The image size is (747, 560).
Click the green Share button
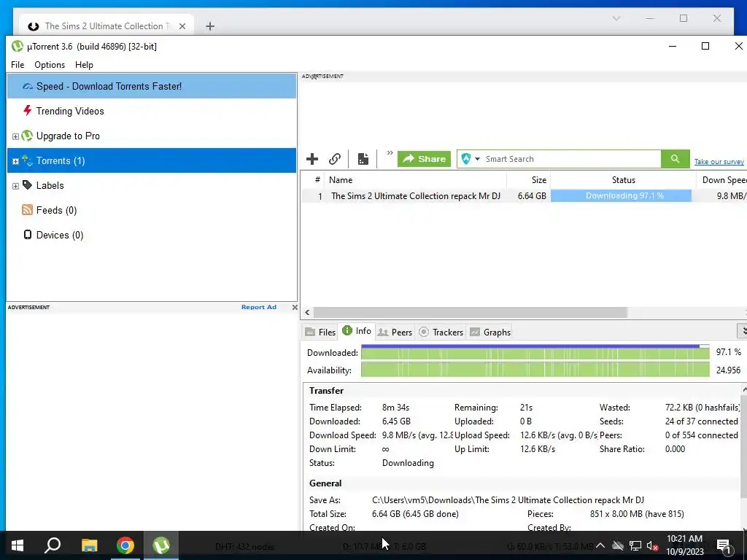coord(424,159)
